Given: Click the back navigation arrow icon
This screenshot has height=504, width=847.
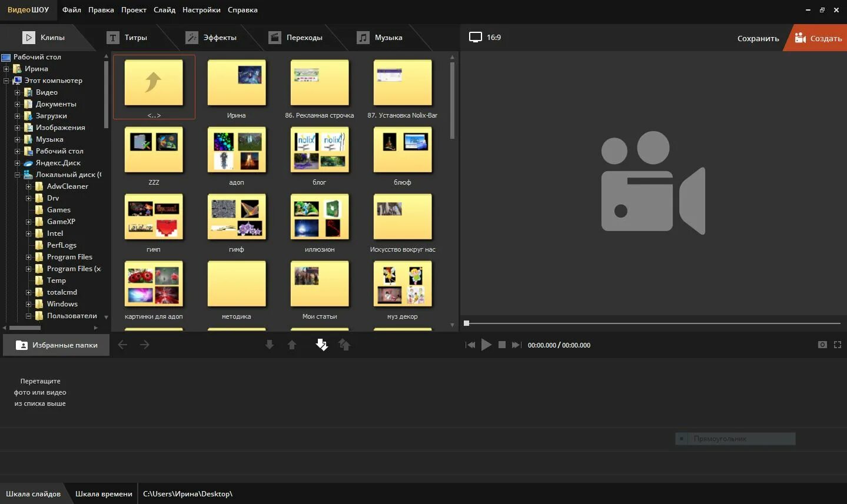Looking at the screenshot, I should [x=122, y=345].
